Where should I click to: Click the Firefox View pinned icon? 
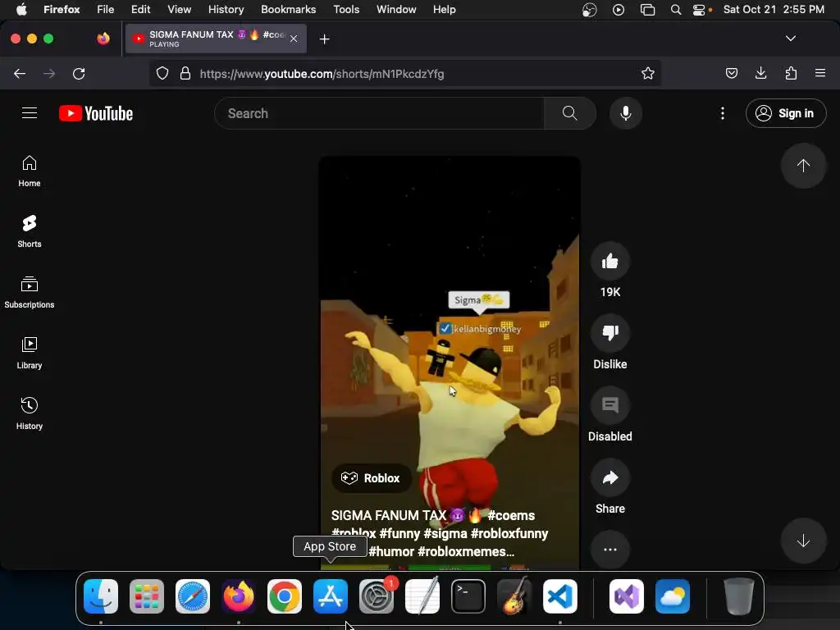tap(103, 39)
